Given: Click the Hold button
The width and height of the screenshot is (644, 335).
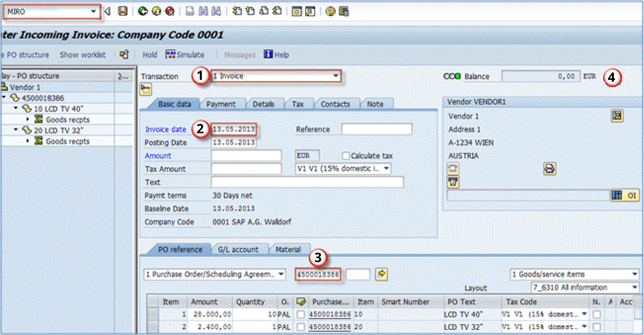Looking at the screenshot, I should [150, 55].
